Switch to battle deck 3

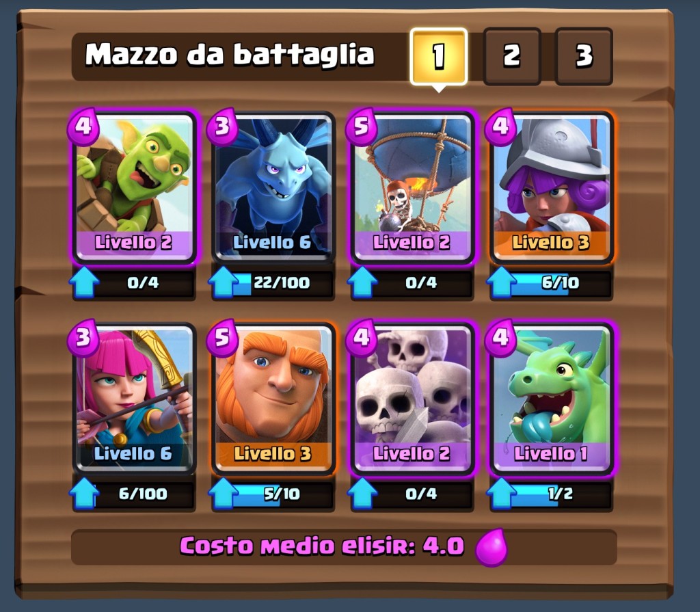point(584,56)
